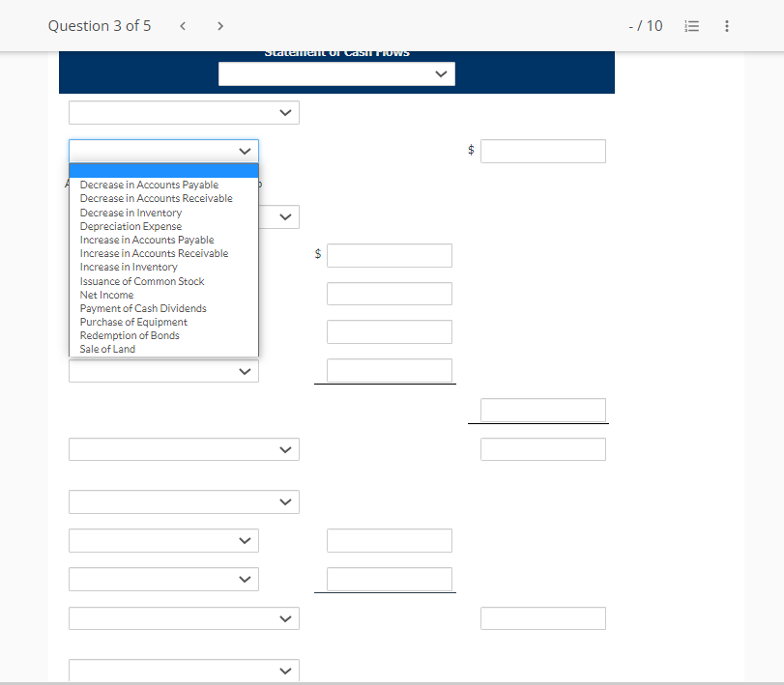This screenshot has width=784, height=685.
Task: Open the dropdown in the blue statement header
Action: (x=336, y=74)
